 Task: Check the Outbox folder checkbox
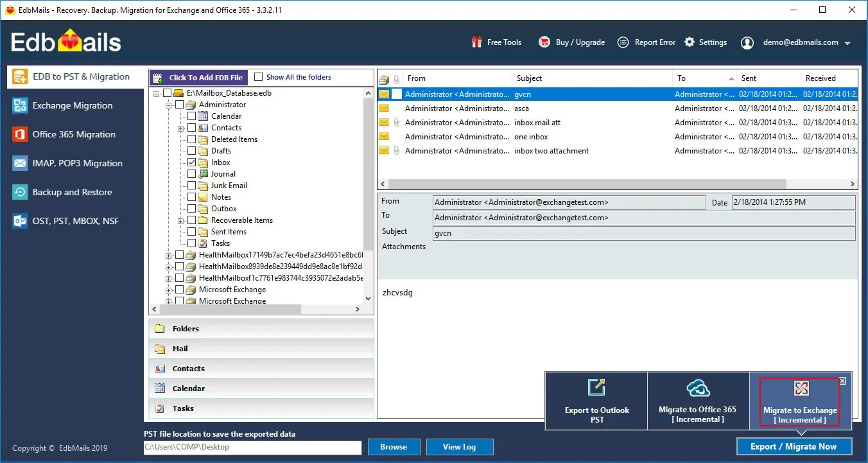191,209
